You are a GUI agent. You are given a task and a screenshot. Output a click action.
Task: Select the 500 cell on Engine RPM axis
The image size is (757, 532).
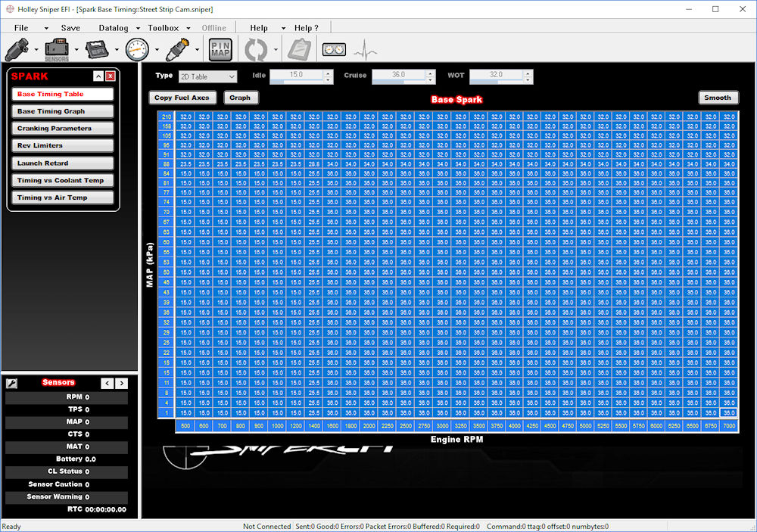pyautogui.click(x=186, y=426)
